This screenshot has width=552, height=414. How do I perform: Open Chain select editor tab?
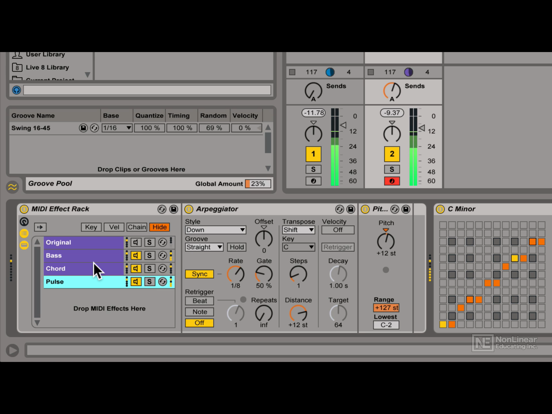pos(137,227)
